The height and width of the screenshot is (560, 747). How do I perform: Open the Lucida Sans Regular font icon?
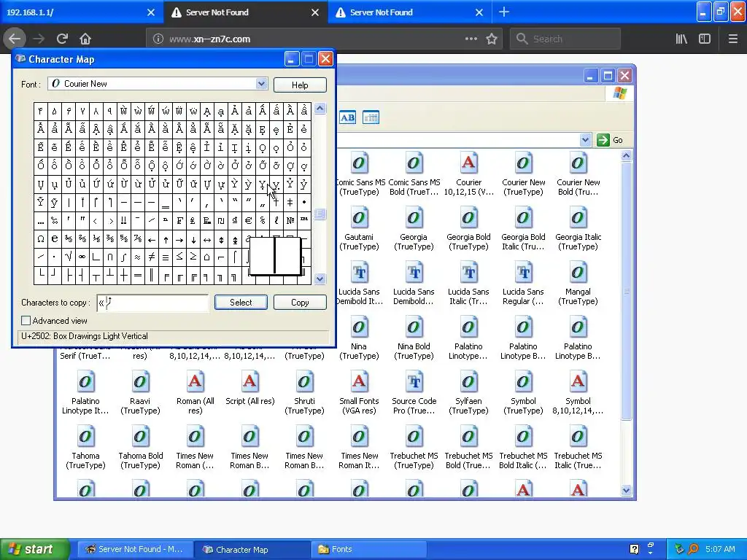[x=522, y=273]
